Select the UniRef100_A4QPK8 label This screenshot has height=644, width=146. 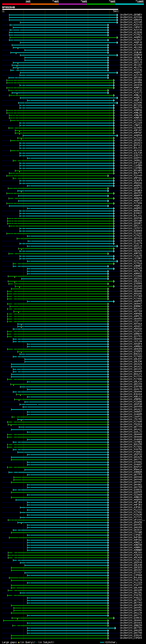[131, 55]
